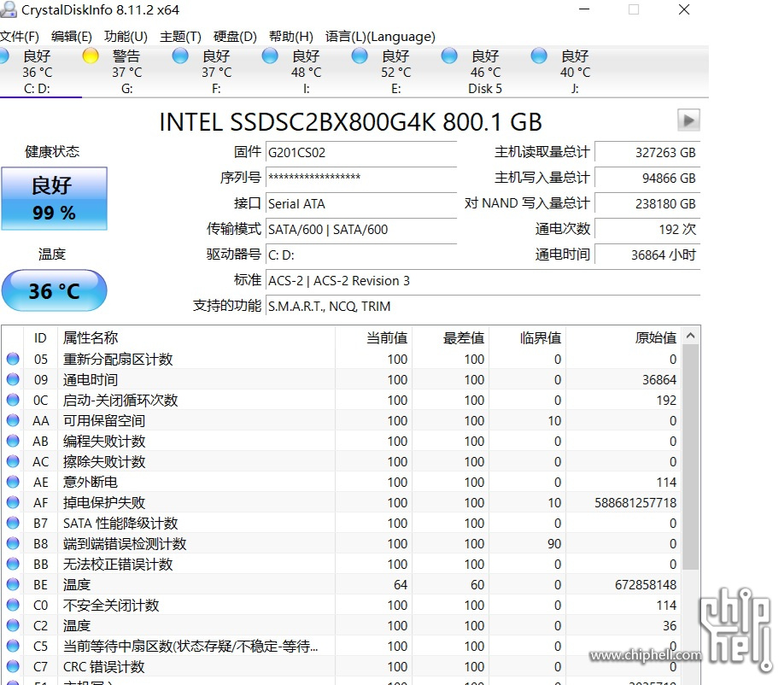Image resolution: width=784 pixels, height=685 pixels.
Task: Click the SATA/600 | SATA/600 transfer mode field
Action: (361, 230)
